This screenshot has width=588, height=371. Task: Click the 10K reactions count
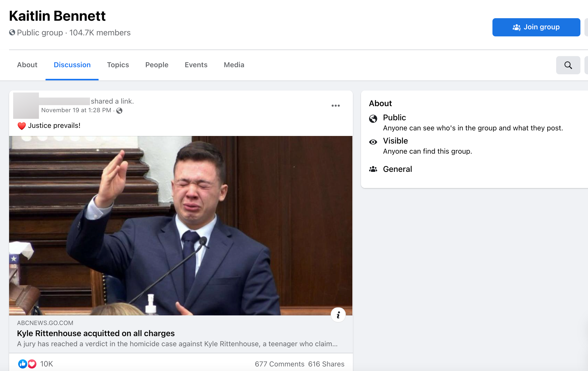click(47, 364)
